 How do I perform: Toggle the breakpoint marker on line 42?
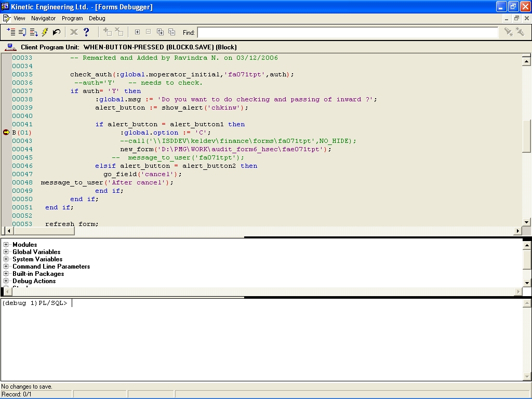coord(6,132)
